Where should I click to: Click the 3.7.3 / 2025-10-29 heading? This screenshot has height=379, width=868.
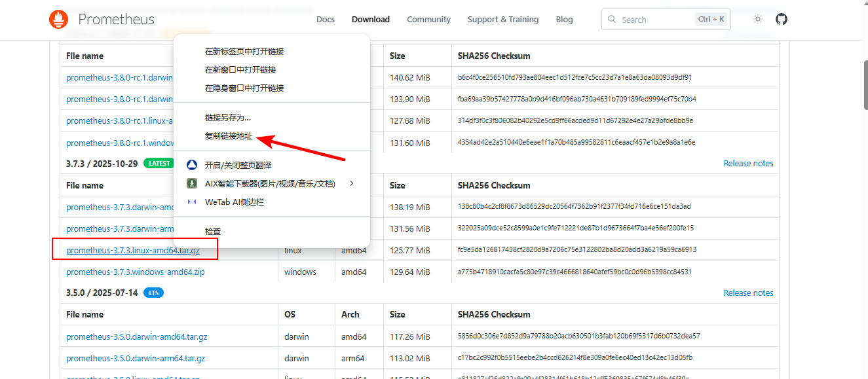pos(102,164)
